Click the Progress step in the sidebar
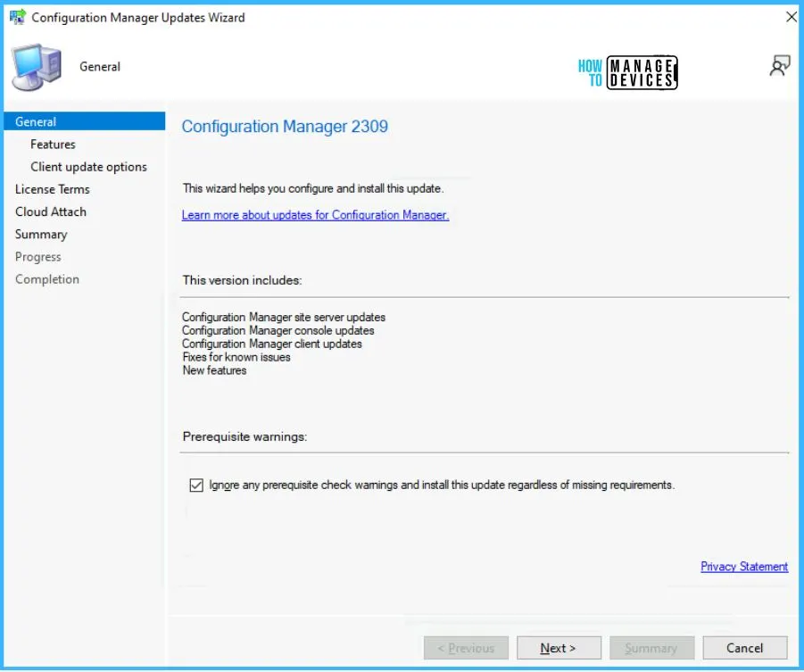 point(38,257)
